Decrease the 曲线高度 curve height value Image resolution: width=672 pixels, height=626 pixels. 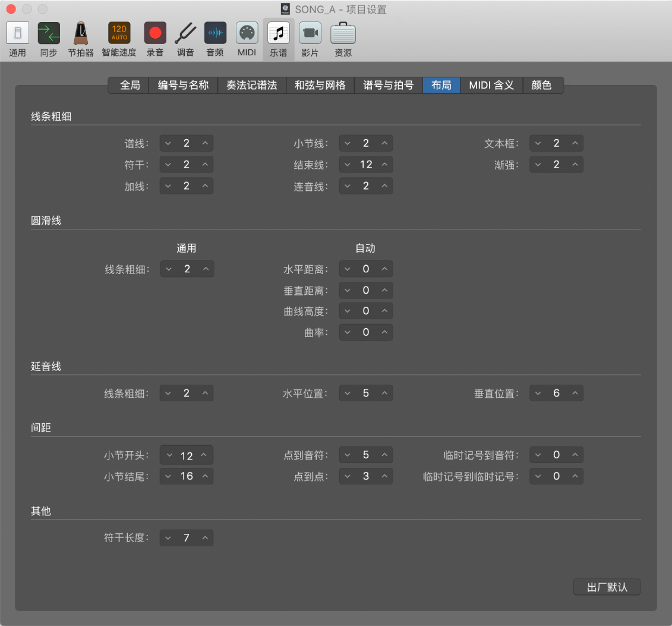click(348, 311)
